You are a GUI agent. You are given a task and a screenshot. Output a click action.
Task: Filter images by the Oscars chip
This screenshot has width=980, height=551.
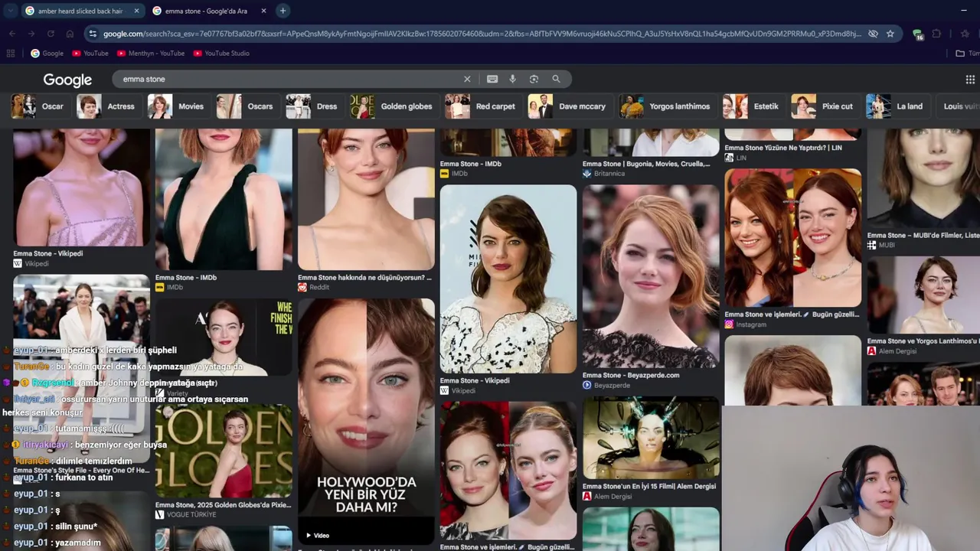[247, 106]
